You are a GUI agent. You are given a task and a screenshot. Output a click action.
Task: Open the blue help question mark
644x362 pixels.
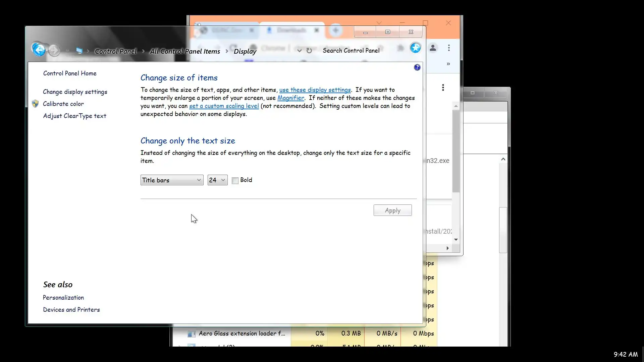[x=417, y=67]
